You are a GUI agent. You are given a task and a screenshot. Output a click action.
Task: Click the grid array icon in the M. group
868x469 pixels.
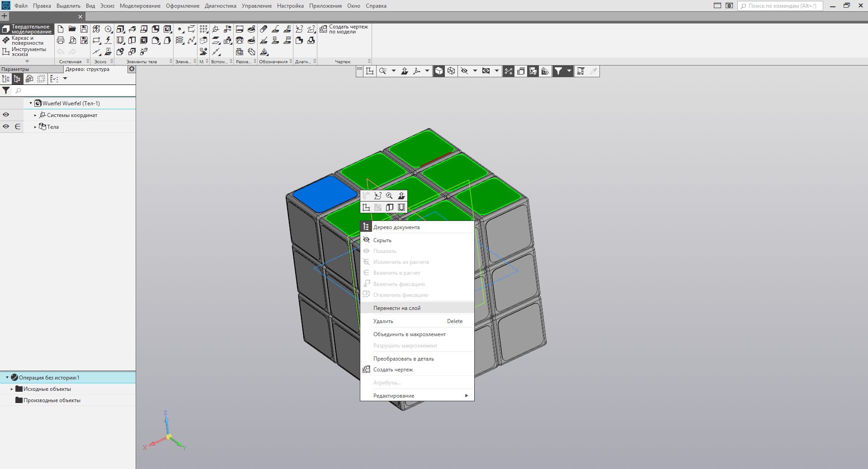tap(204, 29)
